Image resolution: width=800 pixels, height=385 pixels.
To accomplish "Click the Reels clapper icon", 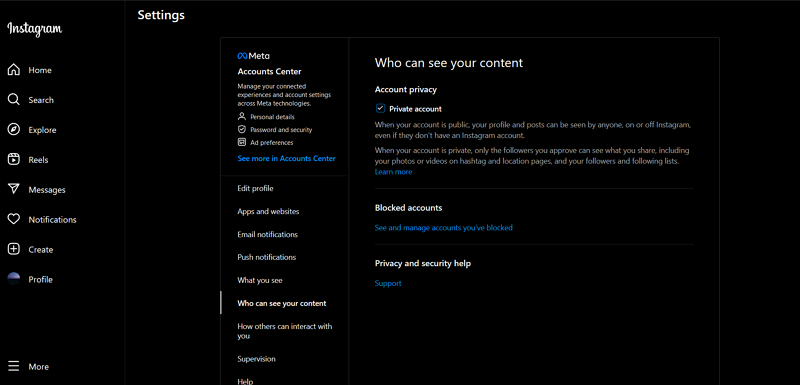I will click(x=14, y=160).
